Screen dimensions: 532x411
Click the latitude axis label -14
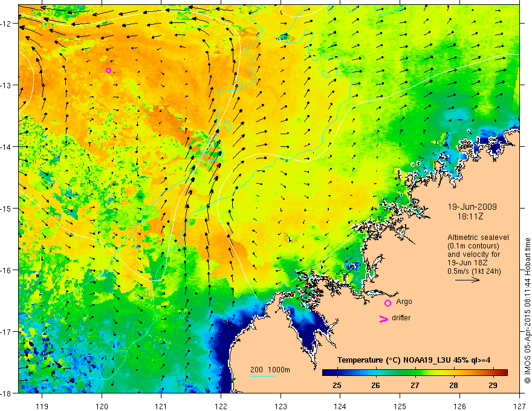pyautogui.click(x=6, y=147)
